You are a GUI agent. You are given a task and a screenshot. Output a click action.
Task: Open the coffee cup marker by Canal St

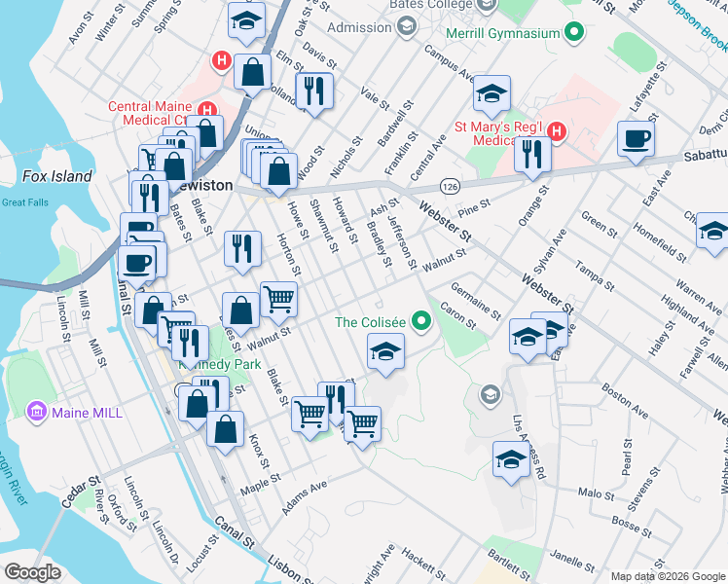click(x=136, y=267)
